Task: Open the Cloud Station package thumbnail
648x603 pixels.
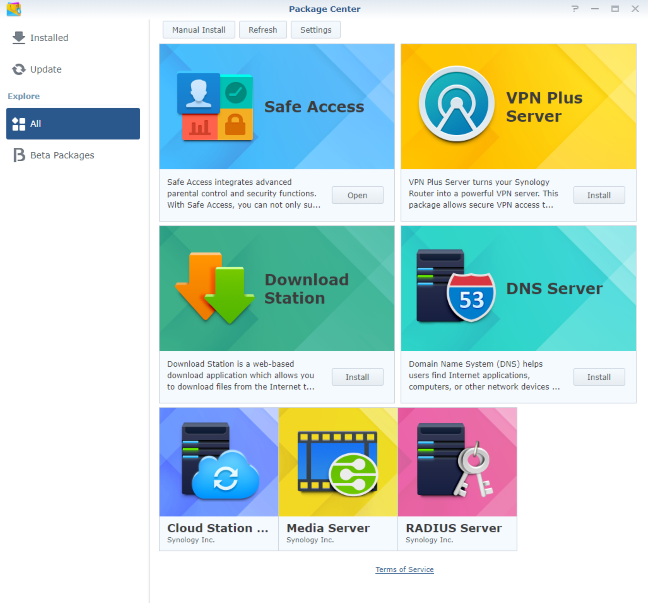Action: pos(219,462)
